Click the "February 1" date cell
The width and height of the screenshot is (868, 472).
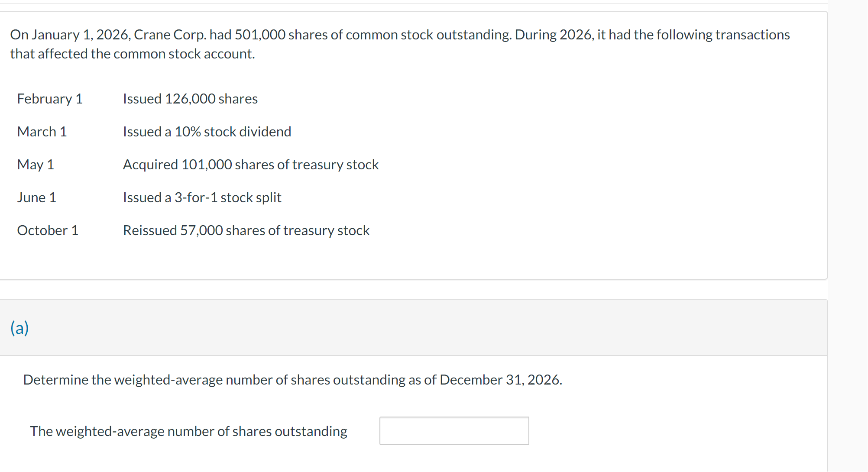tap(50, 99)
